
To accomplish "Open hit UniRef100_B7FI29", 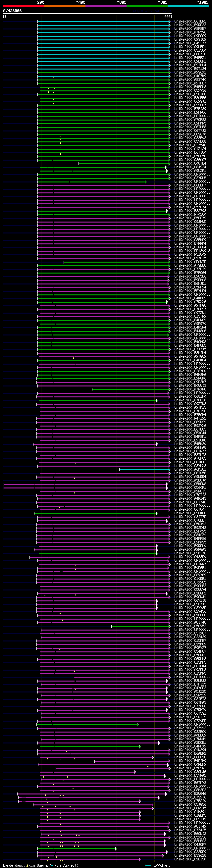I will pyautogui.click(x=190, y=109).
